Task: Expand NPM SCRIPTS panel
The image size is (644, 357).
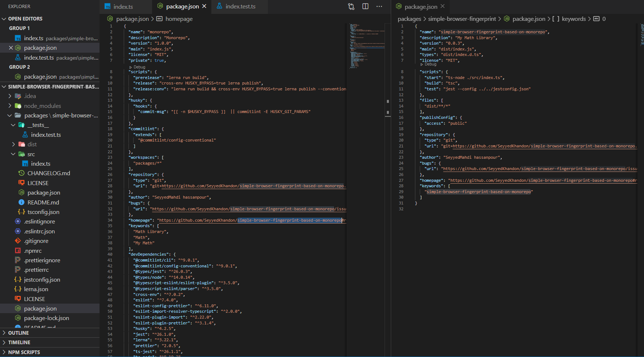Action: (x=50, y=352)
